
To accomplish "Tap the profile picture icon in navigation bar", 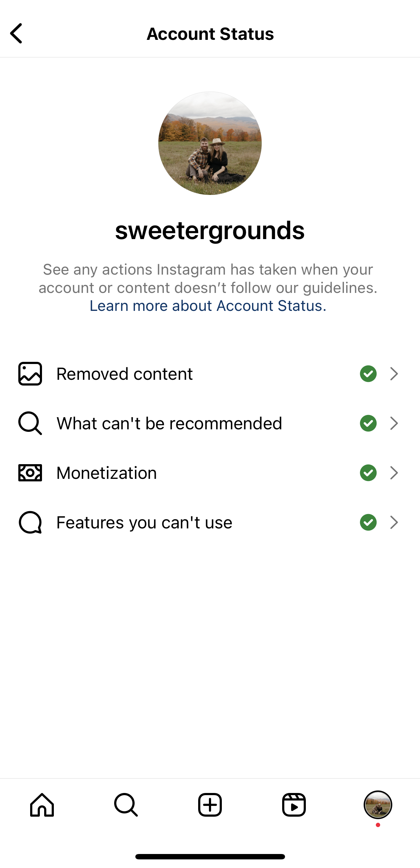I will 378,804.
